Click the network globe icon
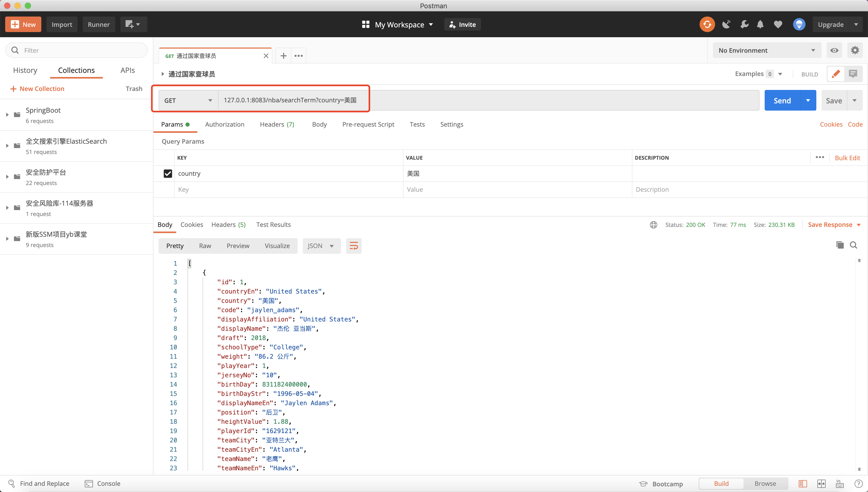 (653, 225)
